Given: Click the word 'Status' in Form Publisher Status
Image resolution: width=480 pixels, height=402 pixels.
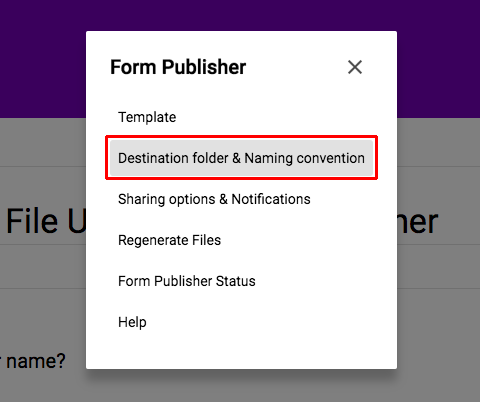Looking at the screenshot, I should point(235,281).
